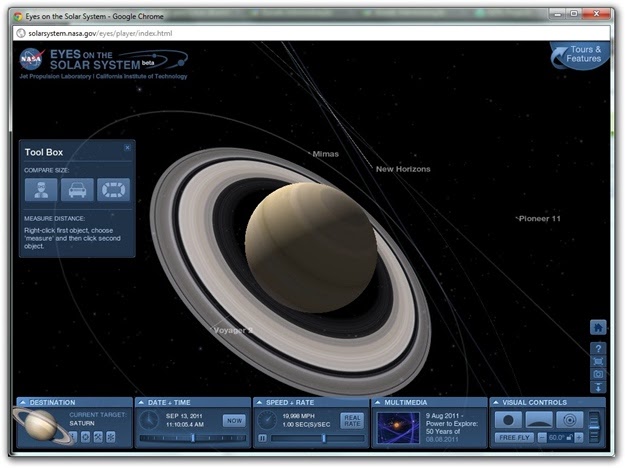This screenshot has height=468, width=625.
Task: Open Tours & Features
Action: [x=581, y=55]
